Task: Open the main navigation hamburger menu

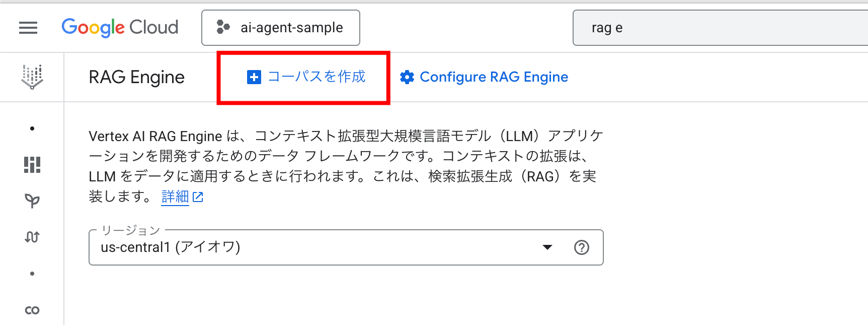Action: (x=28, y=28)
